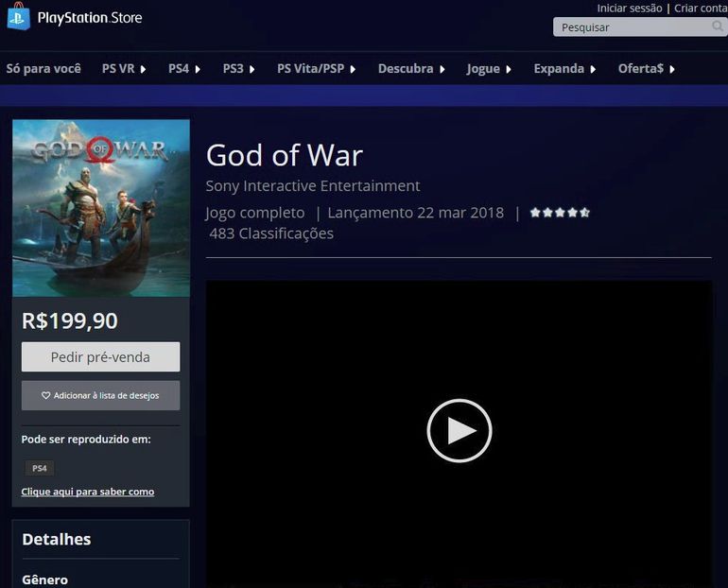
Task: Click the 483 Classificações text
Action: [x=271, y=233]
